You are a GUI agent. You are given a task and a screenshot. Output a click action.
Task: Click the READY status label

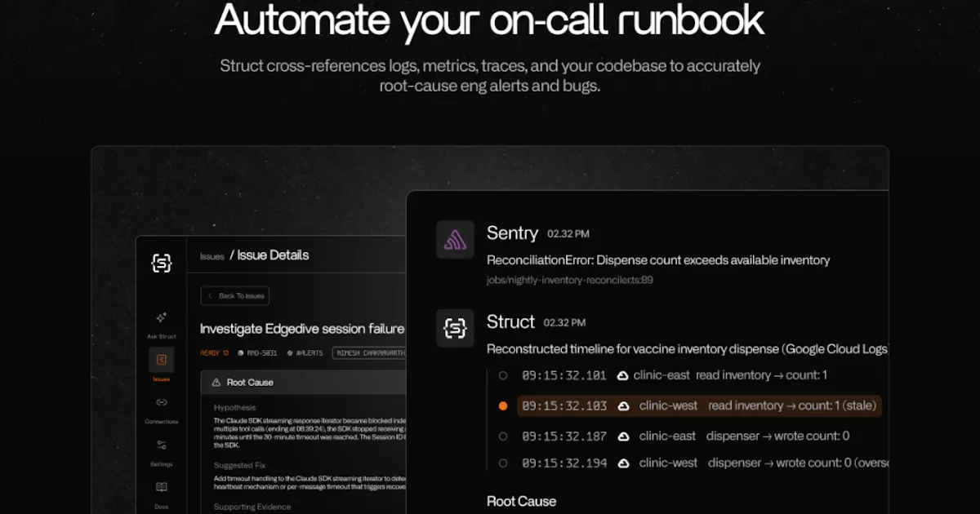pos(216,353)
